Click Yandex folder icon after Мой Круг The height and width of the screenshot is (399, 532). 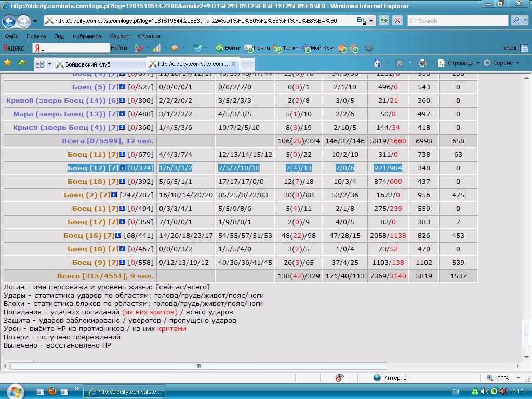(342, 48)
